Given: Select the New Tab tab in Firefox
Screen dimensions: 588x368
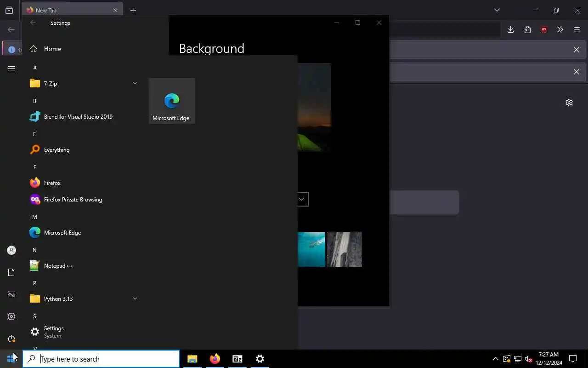Looking at the screenshot, I should point(72,10).
